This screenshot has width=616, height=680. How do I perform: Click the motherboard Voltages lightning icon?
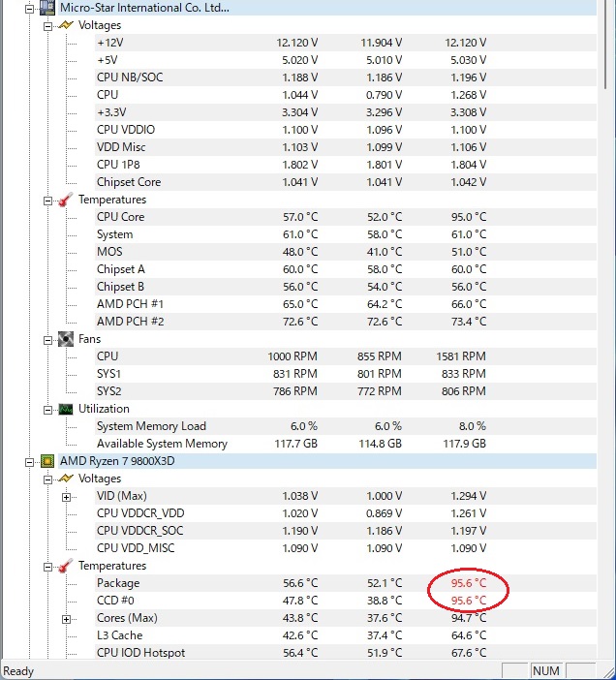pos(66,25)
